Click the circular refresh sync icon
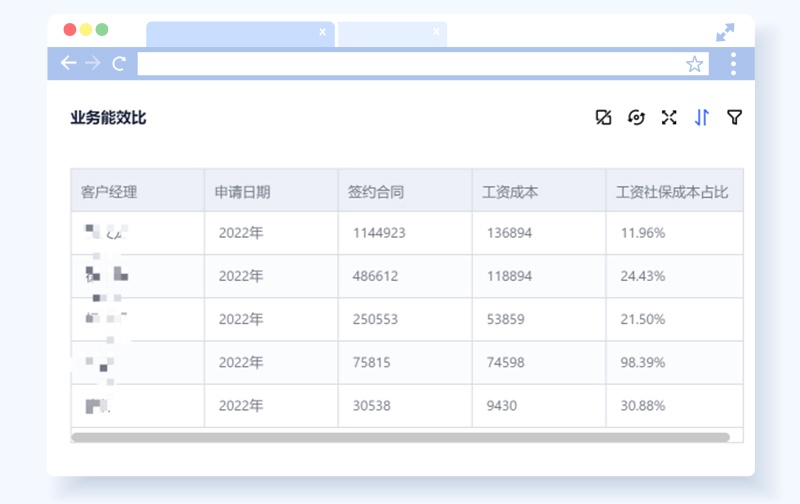 [x=636, y=118]
